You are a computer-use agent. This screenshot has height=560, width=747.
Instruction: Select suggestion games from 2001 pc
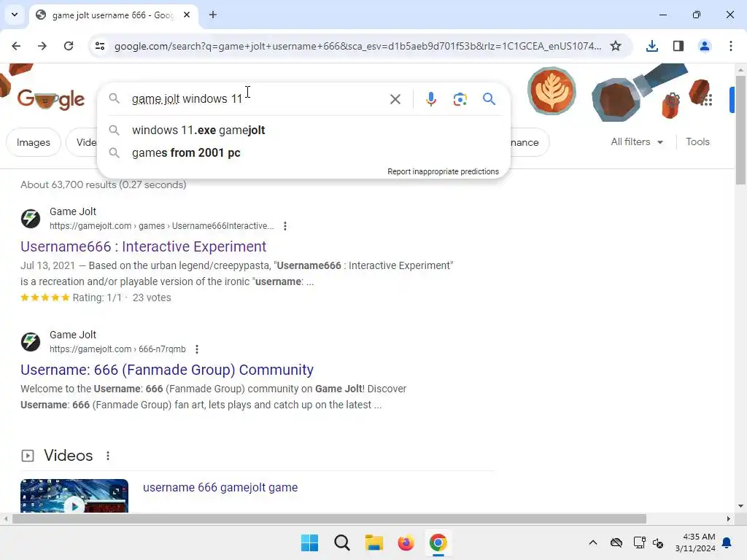(303, 153)
